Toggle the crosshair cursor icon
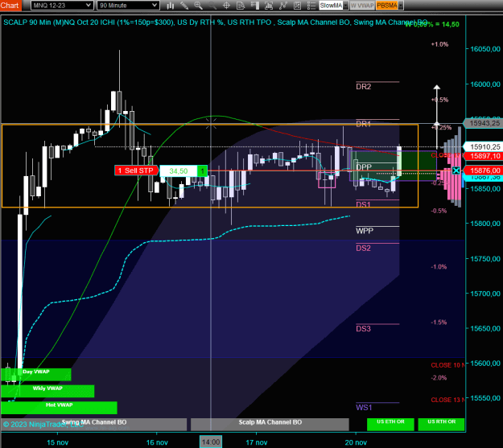Viewport: 503px width, 448px height. click(226, 6)
